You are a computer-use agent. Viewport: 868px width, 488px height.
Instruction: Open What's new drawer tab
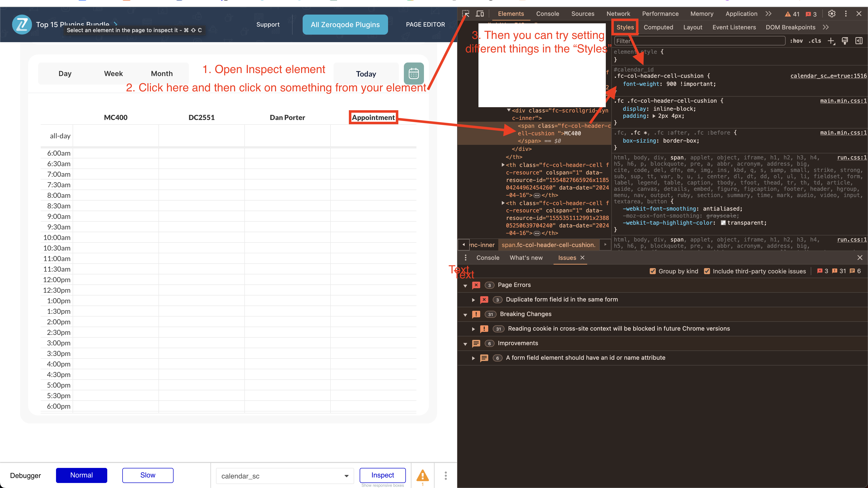(526, 258)
